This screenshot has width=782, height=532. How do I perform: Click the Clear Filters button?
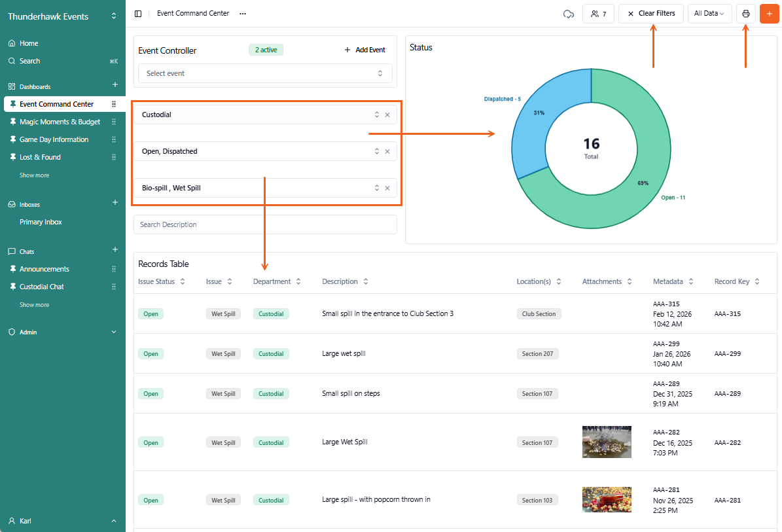[x=650, y=14]
